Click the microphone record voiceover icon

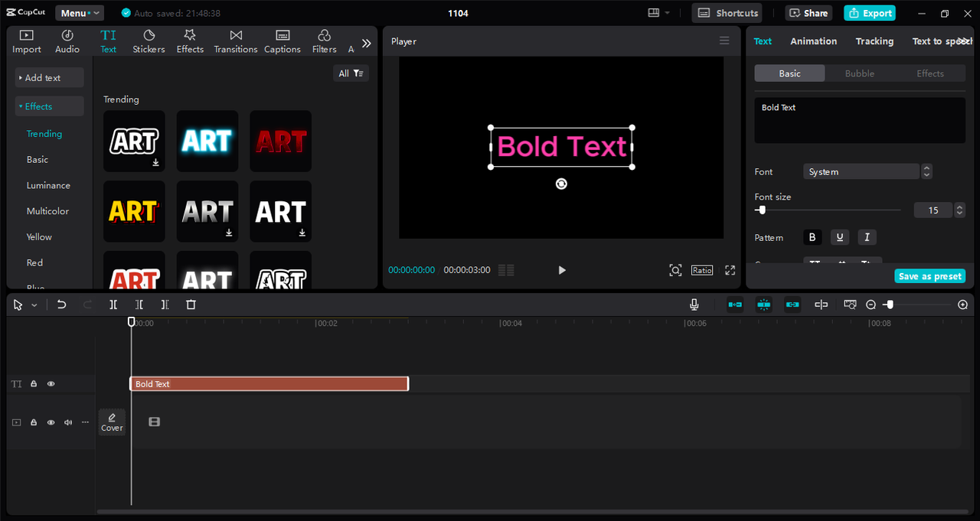coord(694,304)
